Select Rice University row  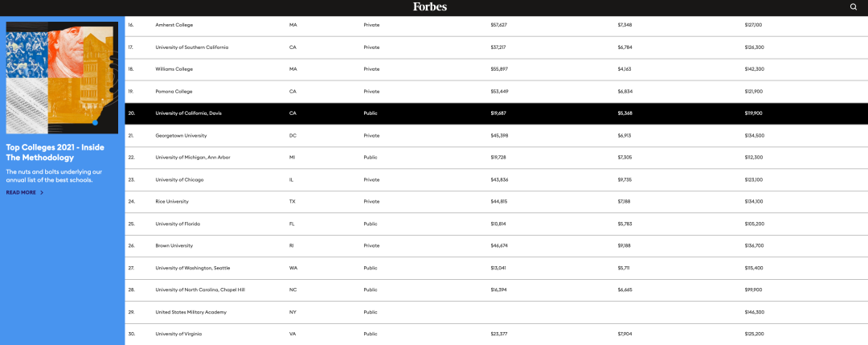[173, 202]
